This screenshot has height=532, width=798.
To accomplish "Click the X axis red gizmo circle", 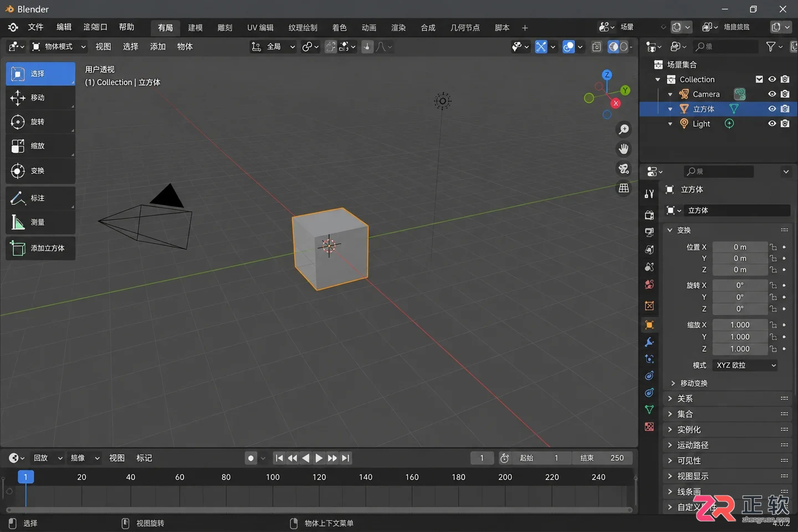I will tap(615, 104).
